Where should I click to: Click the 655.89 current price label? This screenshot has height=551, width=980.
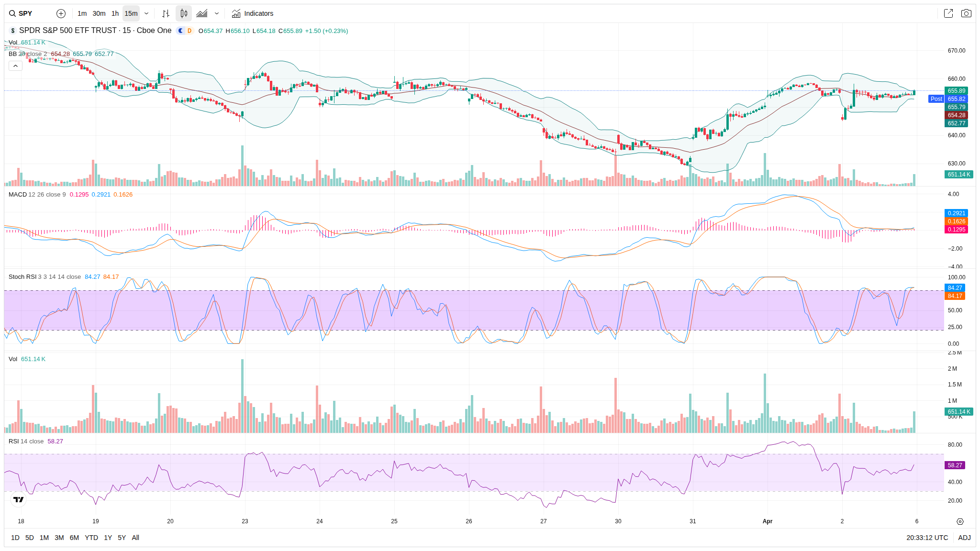pos(956,91)
